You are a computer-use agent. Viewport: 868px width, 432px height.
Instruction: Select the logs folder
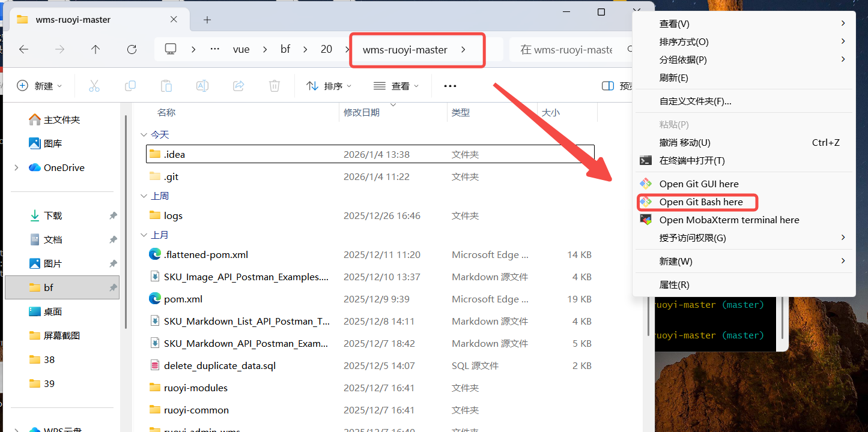[x=370, y=215]
